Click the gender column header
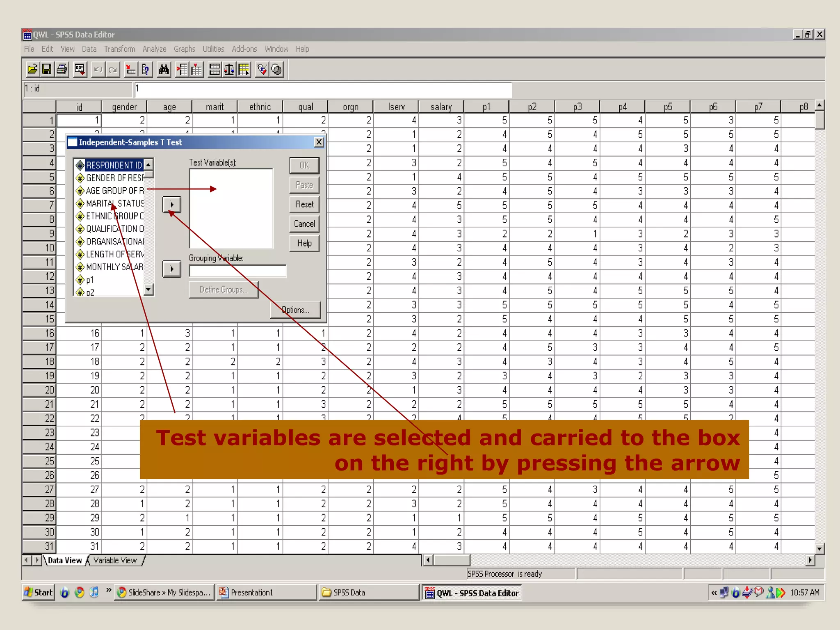840x630 pixels. tap(124, 107)
